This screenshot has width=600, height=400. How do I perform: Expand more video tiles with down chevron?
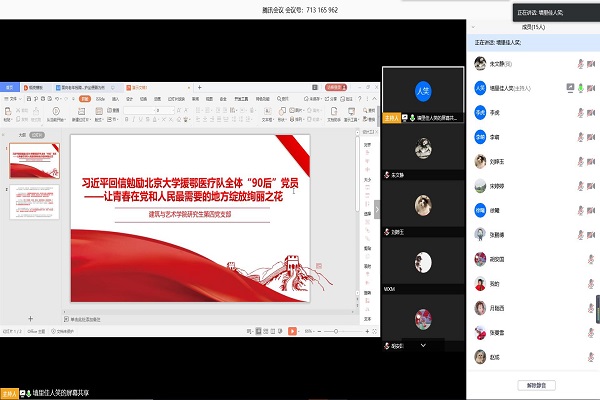[x=423, y=345]
